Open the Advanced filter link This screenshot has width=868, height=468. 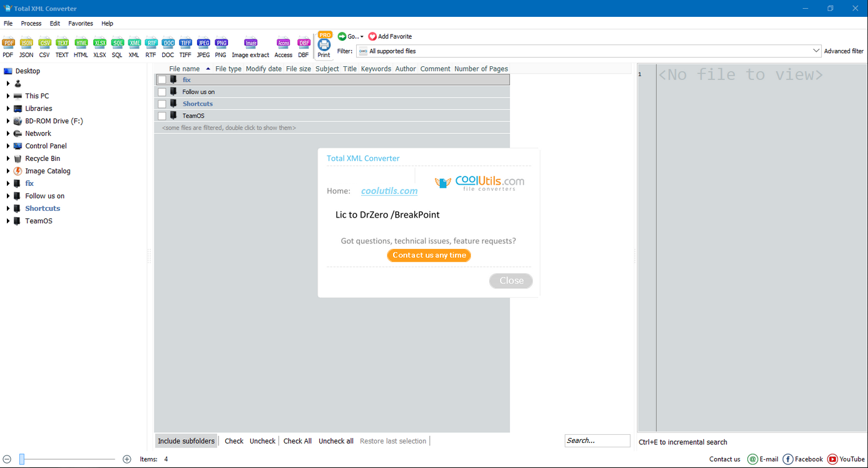[x=844, y=51]
